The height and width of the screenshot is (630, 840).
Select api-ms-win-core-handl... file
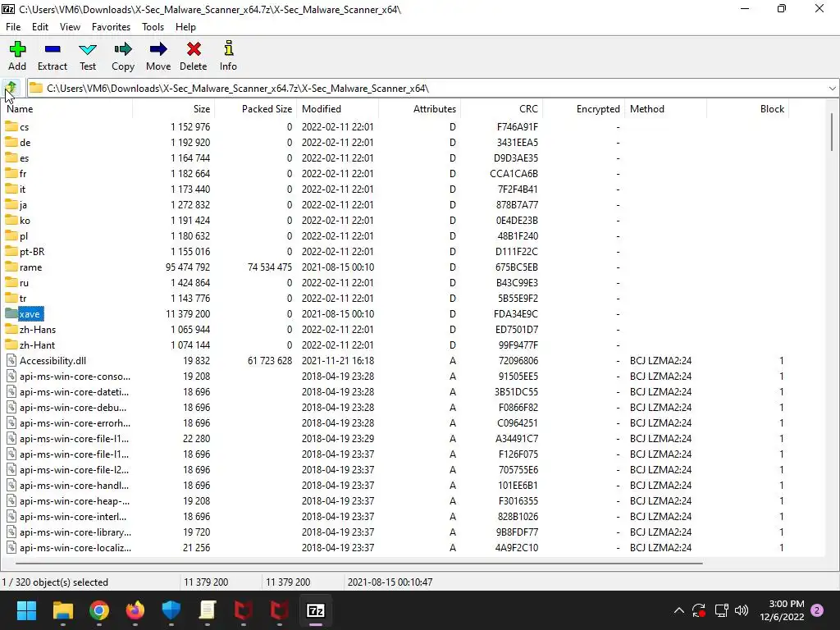(x=74, y=486)
